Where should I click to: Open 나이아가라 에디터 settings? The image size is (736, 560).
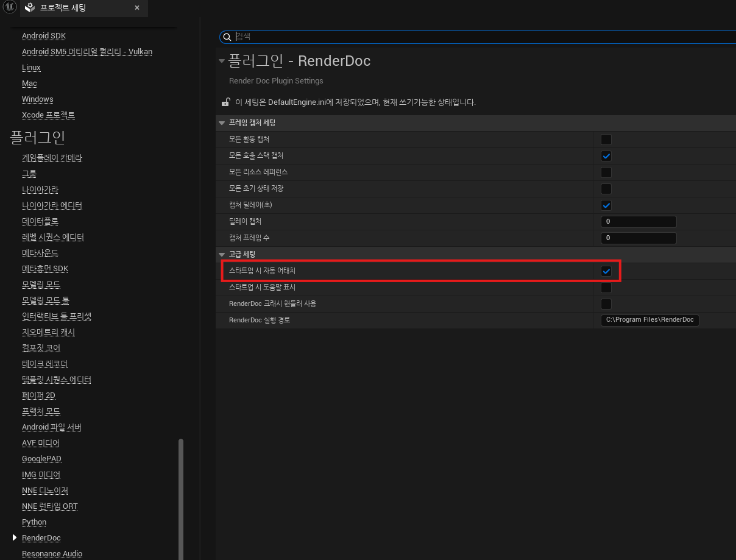point(52,205)
